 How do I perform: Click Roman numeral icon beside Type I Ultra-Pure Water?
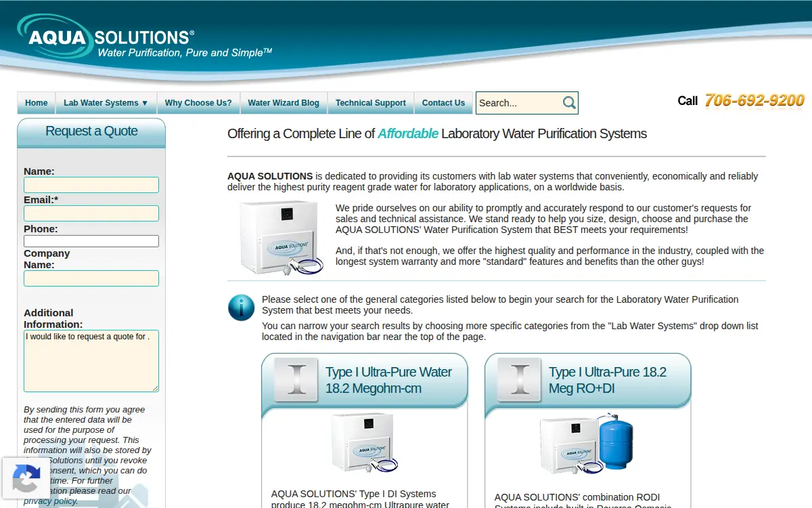(296, 379)
